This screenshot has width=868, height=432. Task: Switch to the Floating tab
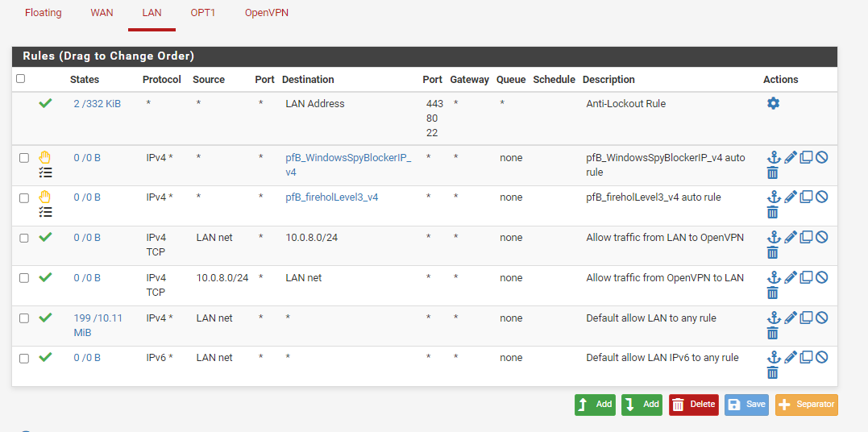[44, 13]
